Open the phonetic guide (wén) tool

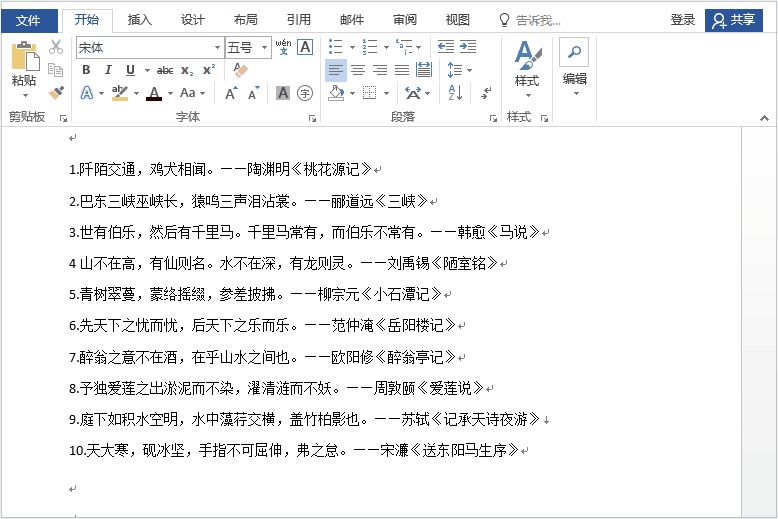tap(283, 47)
